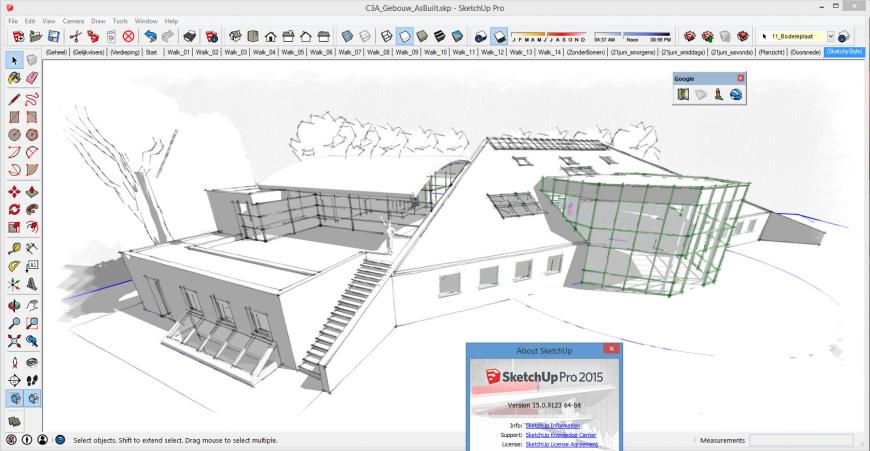Switch to the Walk_01 scene tab
This screenshot has width=870, height=451.
[x=178, y=52]
